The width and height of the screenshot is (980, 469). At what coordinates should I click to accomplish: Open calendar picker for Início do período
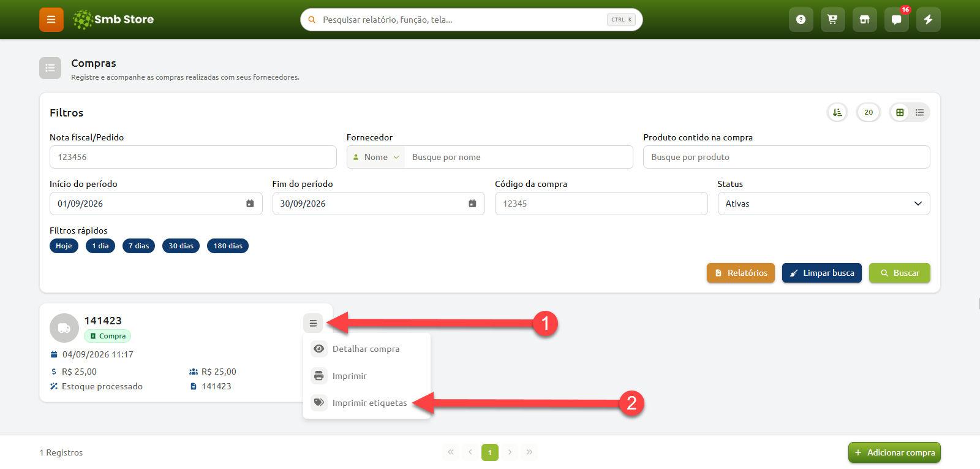[250, 204]
